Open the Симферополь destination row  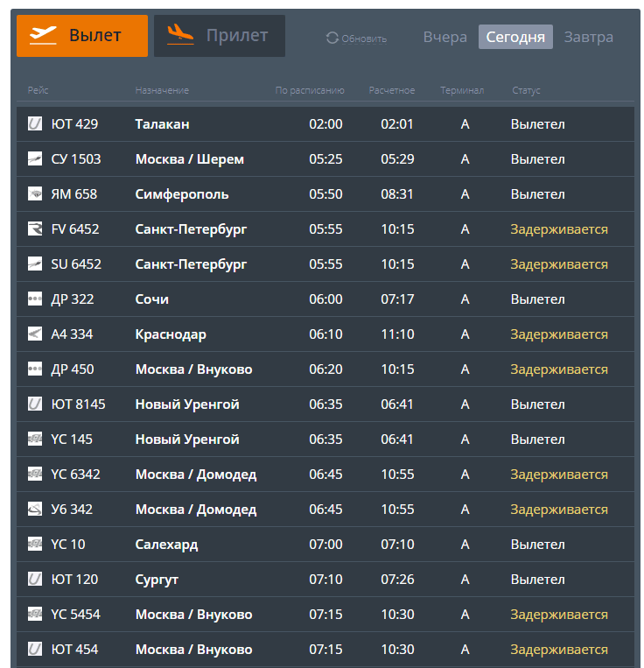[182, 194]
